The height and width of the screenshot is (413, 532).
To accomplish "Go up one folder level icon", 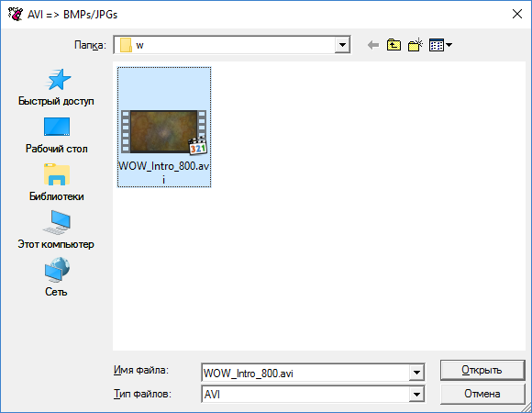I will tap(393, 45).
